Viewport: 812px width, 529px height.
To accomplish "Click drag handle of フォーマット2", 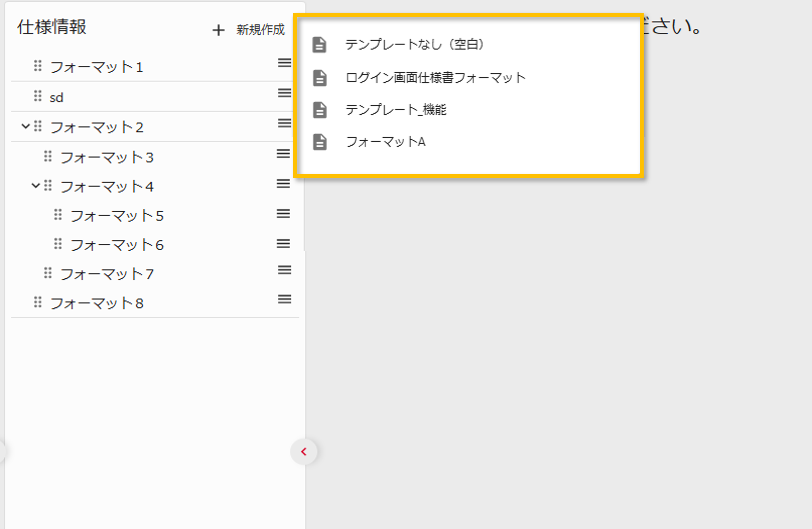I will coord(38,126).
